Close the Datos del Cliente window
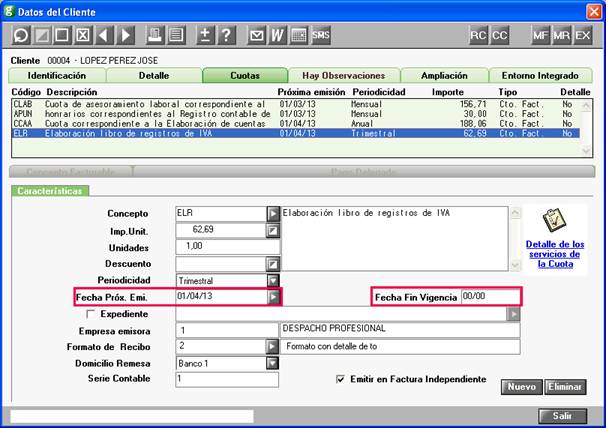The width and height of the screenshot is (606, 428). [x=594, y=12]
